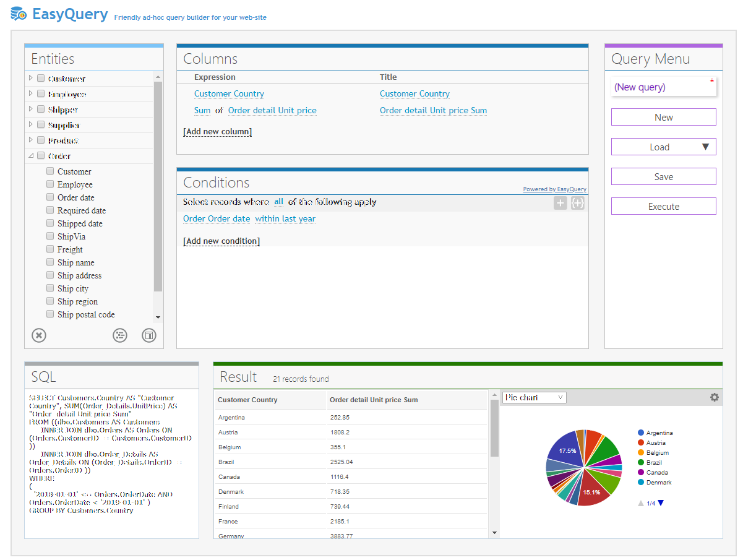This screenshot has height=560, width=743.
Task: Open chart settings gear icon
Action: [x=715, y=397]
